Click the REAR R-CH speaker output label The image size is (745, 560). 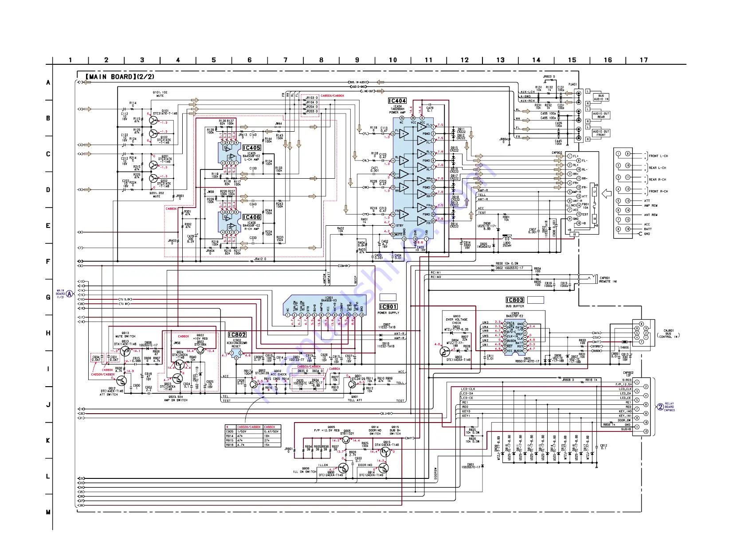click(658, 180)
